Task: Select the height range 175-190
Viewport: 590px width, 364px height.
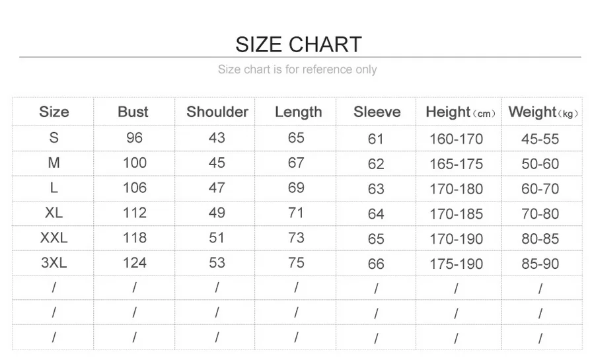Action: pyautogui.click(x=456, y=264)
